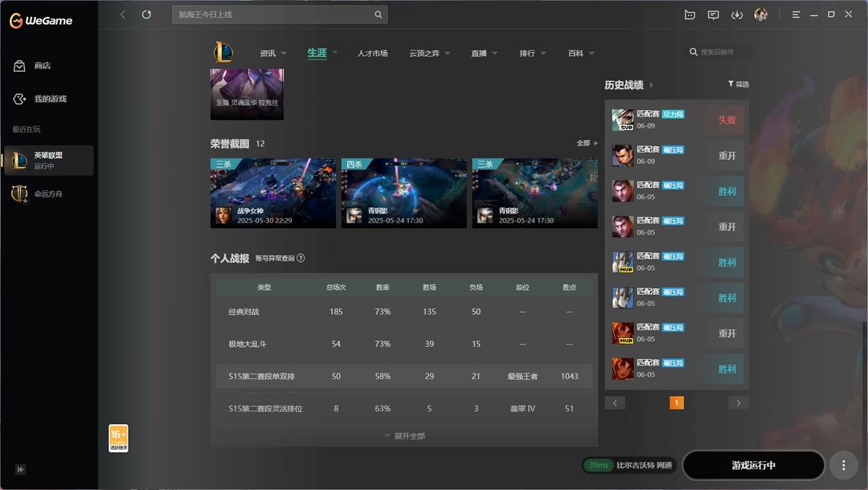Click the 游戏运行中 button

[753, 465]
